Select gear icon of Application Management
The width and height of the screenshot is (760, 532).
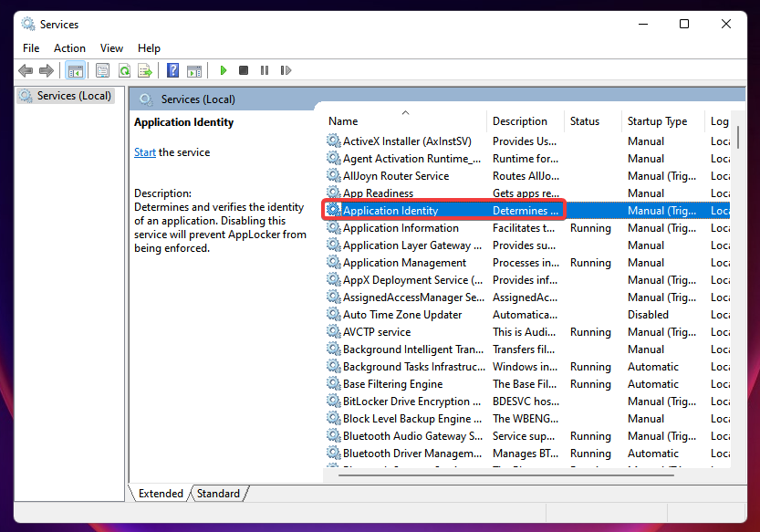[334, 263]
